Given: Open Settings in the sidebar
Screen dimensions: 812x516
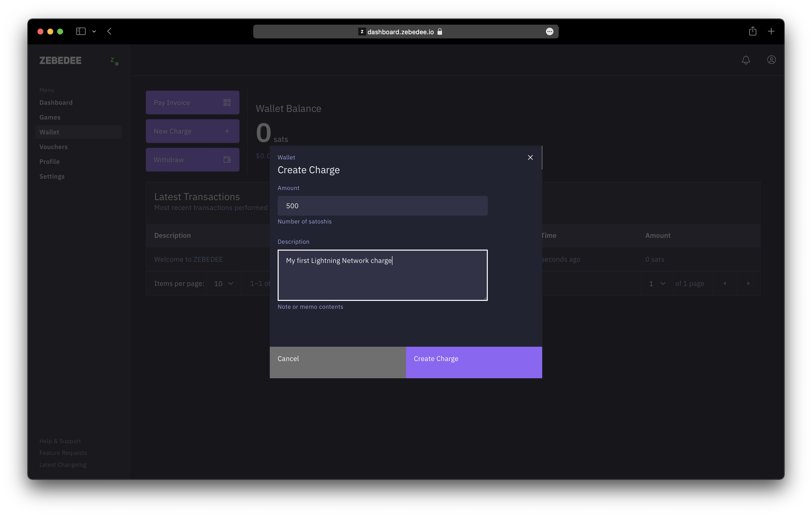Looking at the screenshot, I should point(52,176).
